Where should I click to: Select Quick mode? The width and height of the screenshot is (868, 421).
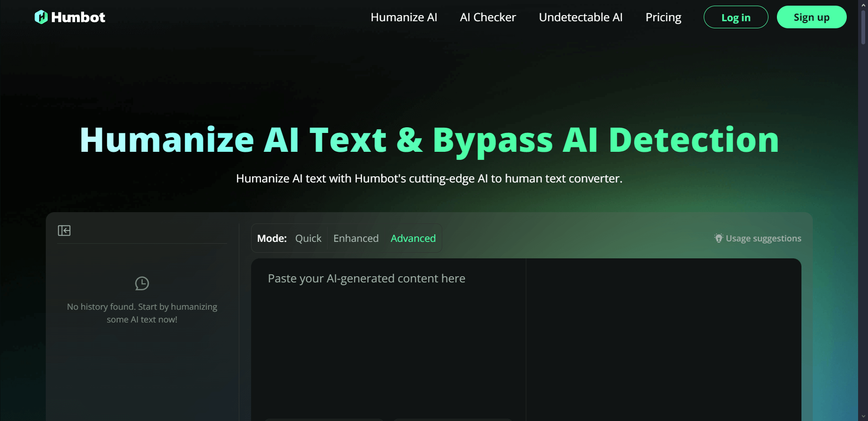308,239
